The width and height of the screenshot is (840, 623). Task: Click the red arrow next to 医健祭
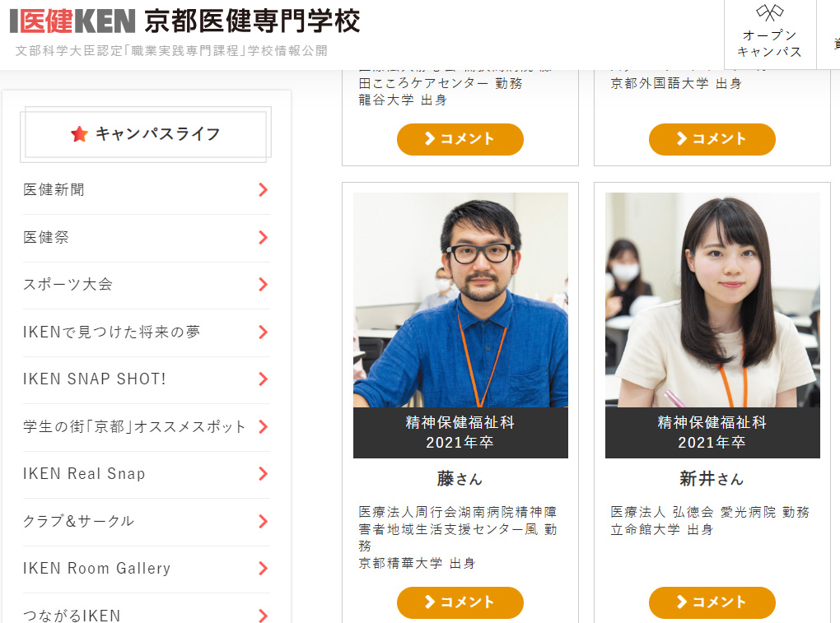[263, 238]
